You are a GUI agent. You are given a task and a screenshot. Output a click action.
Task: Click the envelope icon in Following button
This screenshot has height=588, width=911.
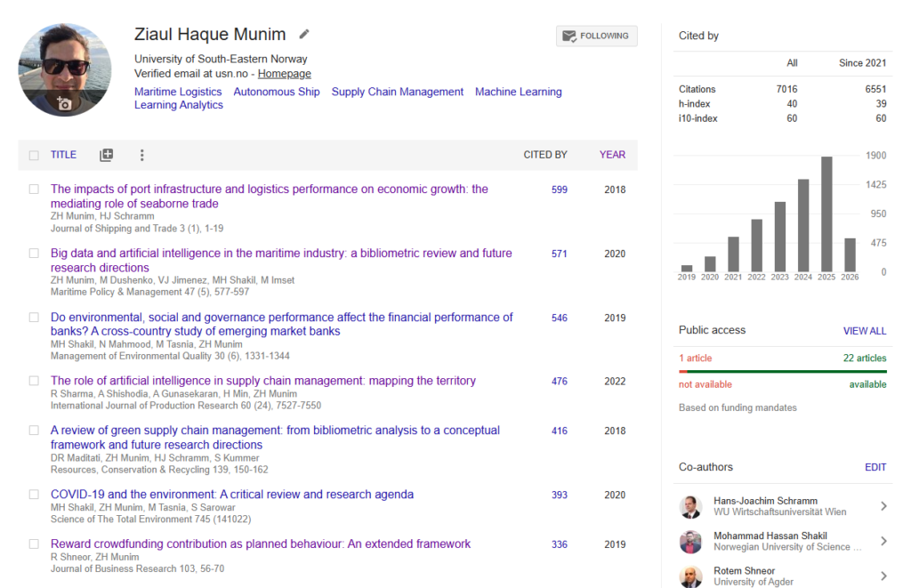(568, 36)
